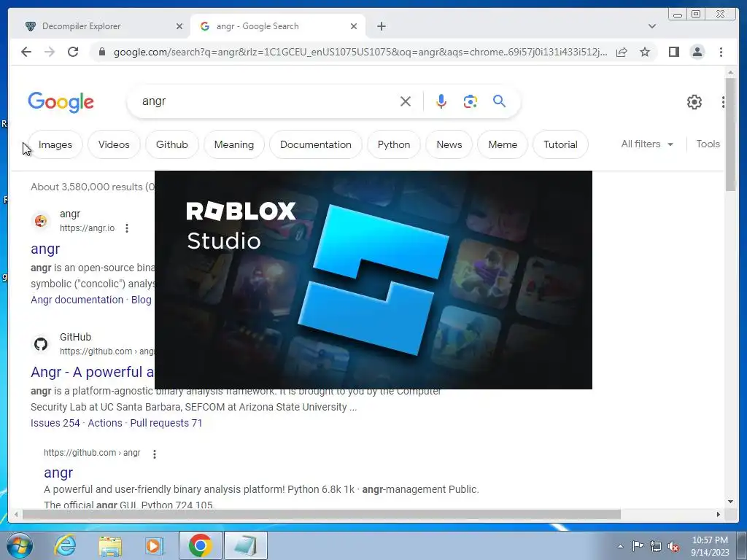Filter results by Images
Viewport: 747px width, 560px height.
pos(55,144)
